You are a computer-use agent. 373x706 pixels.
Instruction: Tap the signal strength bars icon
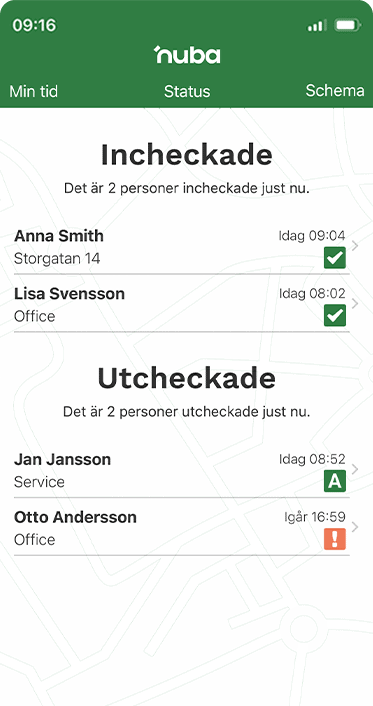(317, 26)
